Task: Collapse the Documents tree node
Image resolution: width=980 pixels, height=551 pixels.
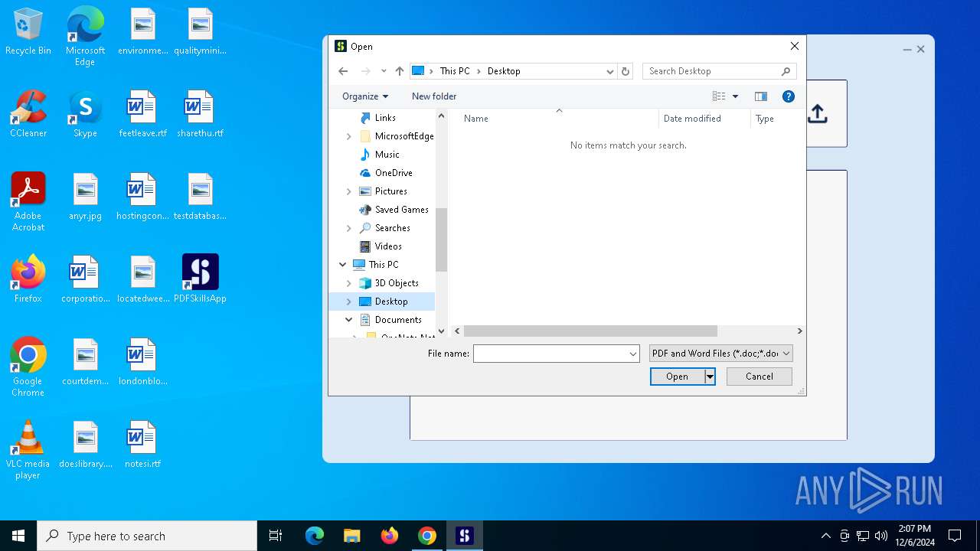Action: pyautogui.click(x=349, y=320)
